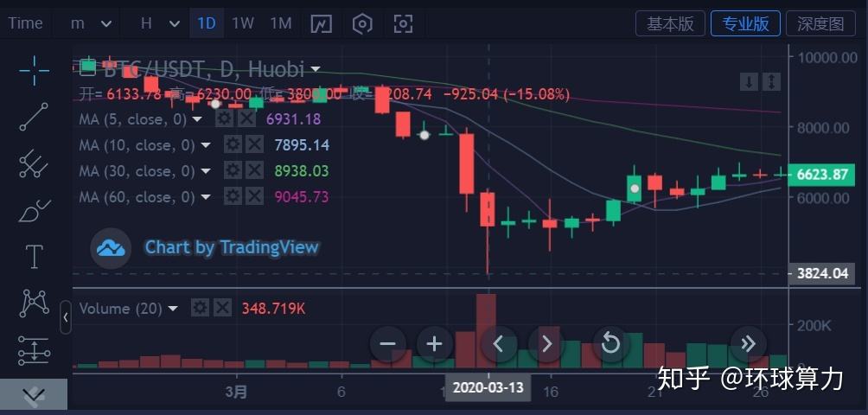Expand MA (30, close, 0) options
This screenshot has height=415, width=868.
206,171
